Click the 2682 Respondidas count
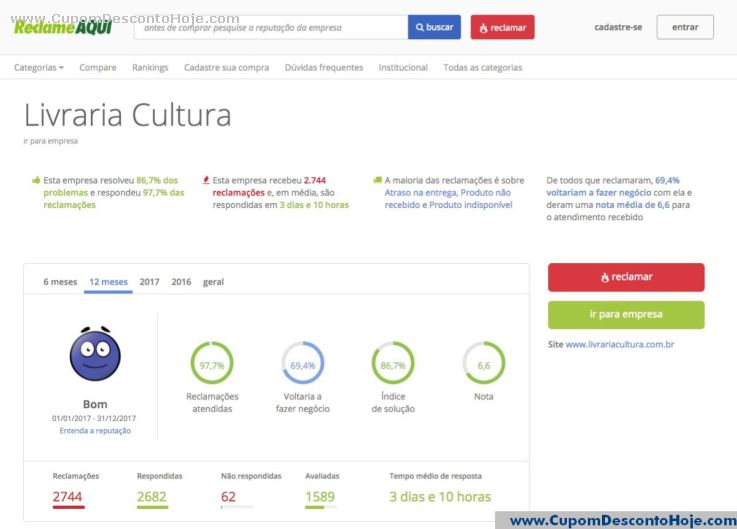 pyautogui.click(x=152, y=497)
